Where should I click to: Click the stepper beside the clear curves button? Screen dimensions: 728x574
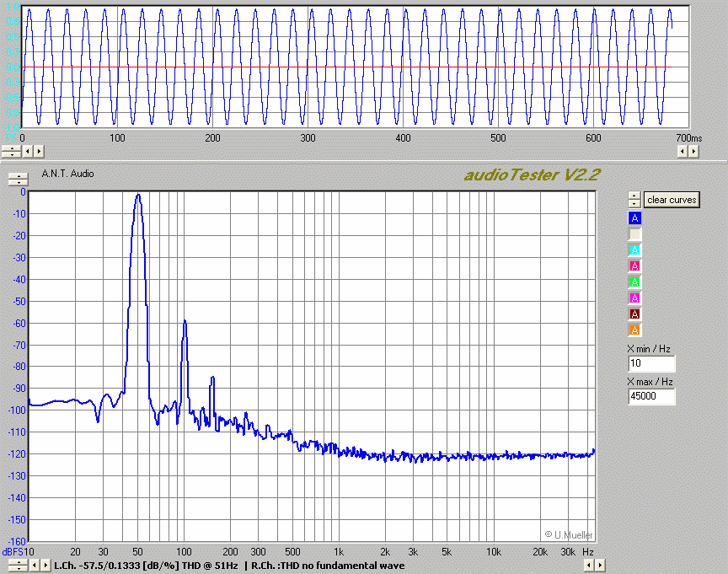[x=634, y=200]
